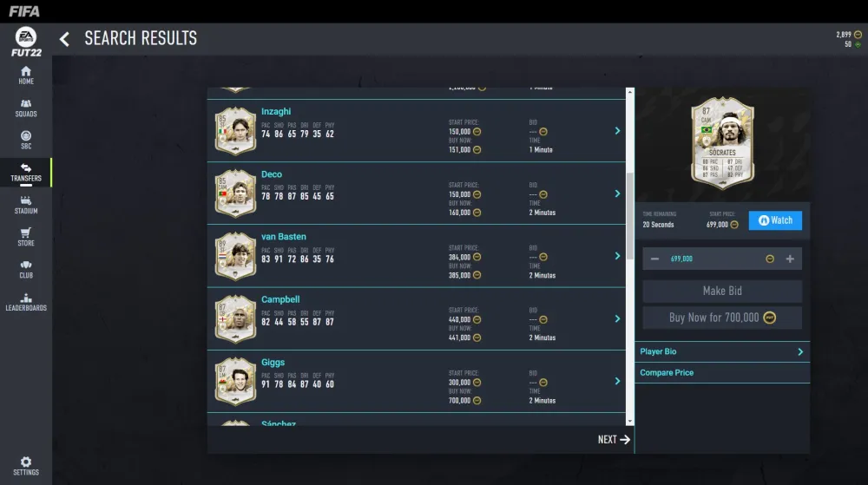Click the Deco player name
868x485 pixels.
click(271, 174)
